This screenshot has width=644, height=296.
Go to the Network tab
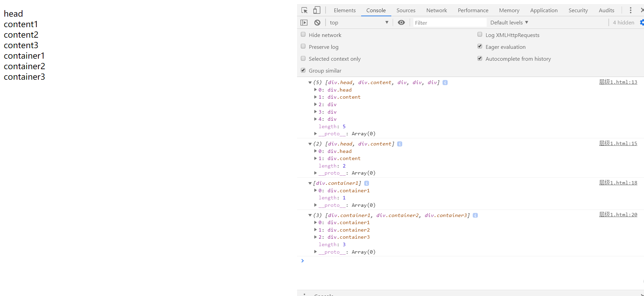tap(436, 10)
